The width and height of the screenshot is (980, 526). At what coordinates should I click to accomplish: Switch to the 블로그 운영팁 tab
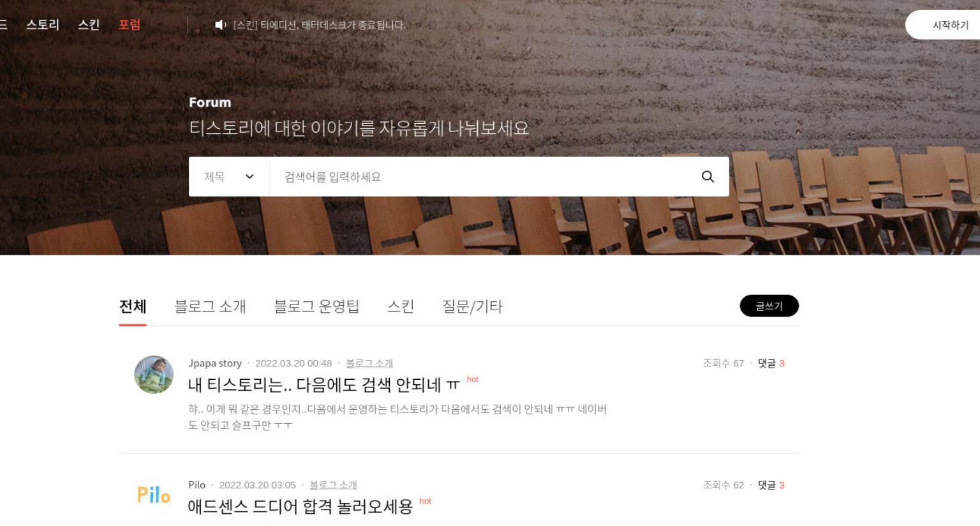pyautogui.click(x=316, y=306)
